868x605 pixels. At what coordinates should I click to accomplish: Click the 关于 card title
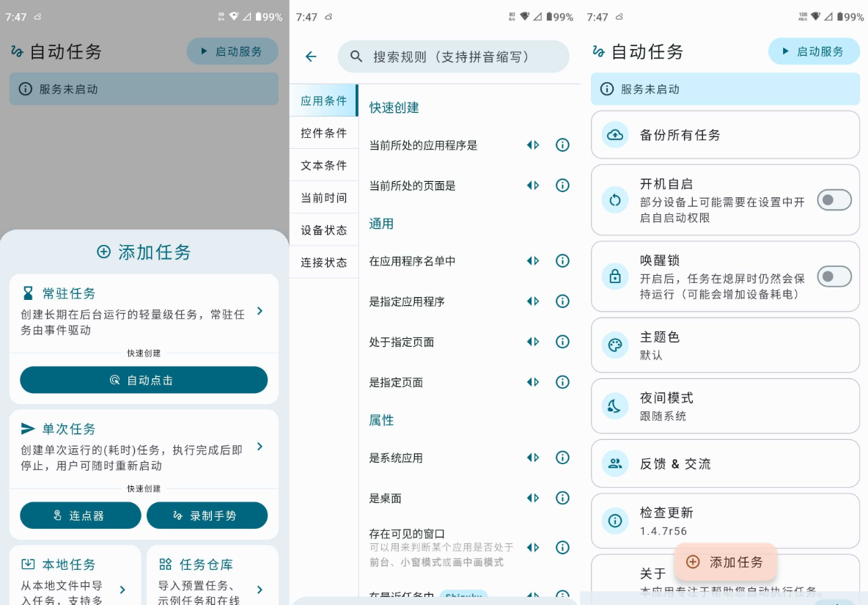pos(652,573)
